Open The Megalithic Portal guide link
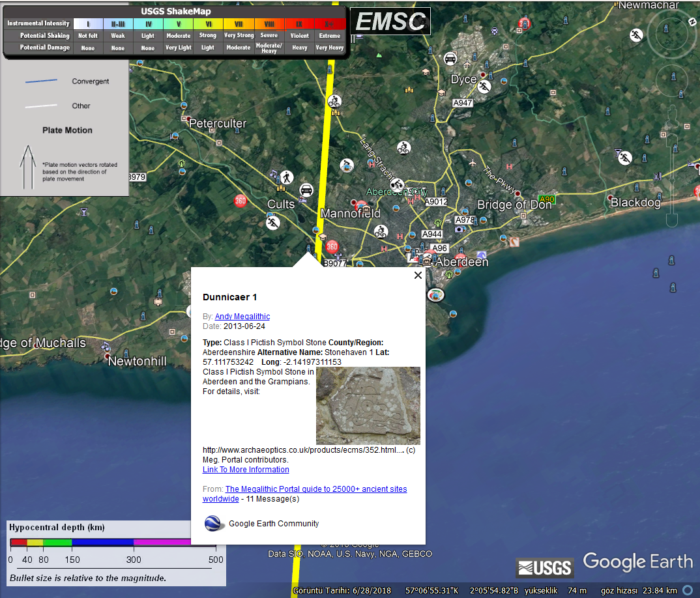The height and width of the screenshot is (598, 700). (305, 494)
